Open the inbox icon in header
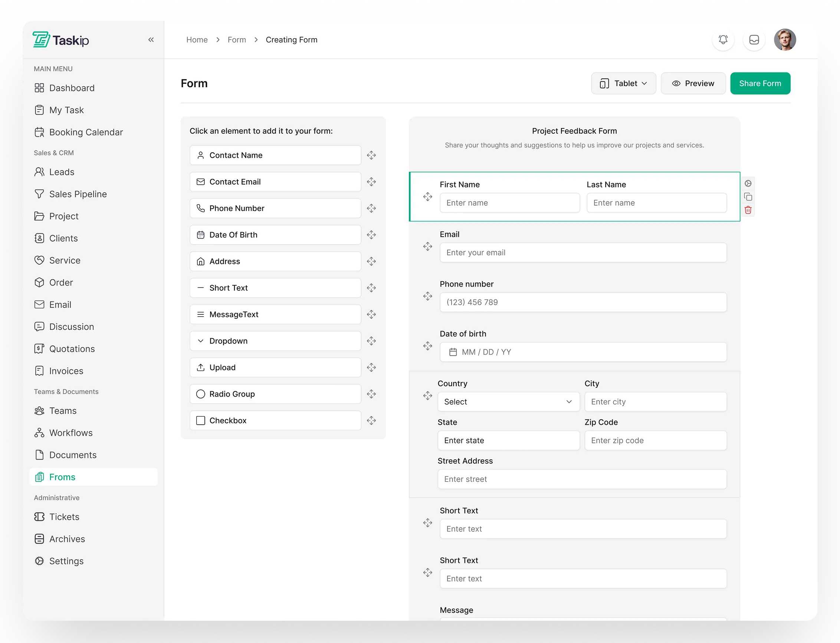 click(x=754, y=40)
